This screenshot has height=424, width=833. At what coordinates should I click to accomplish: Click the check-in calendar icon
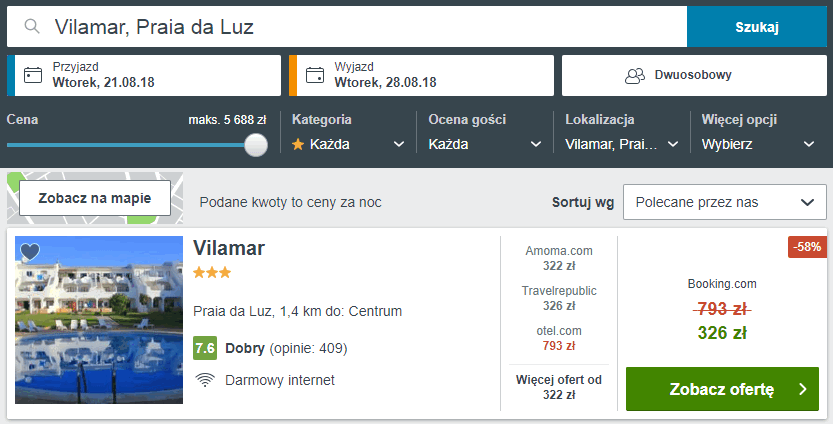(x=33, y=75)
